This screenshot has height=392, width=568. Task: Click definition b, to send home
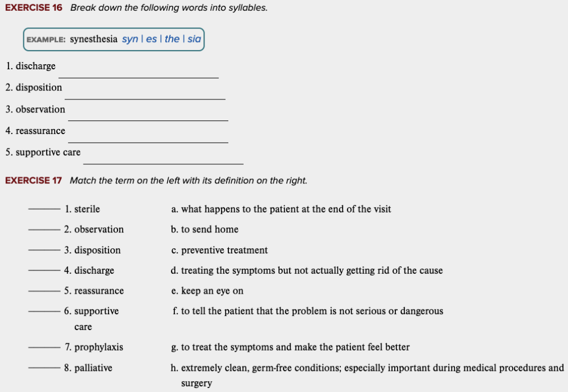pos(205,230)
